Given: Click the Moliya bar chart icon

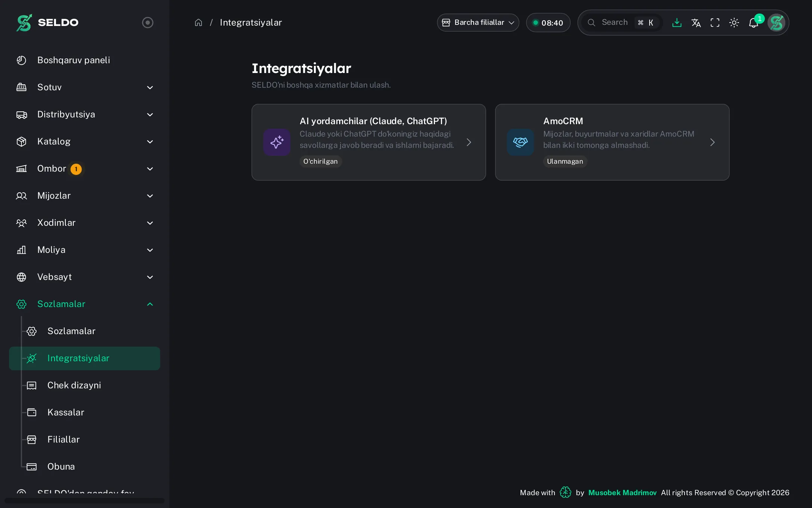Looking at the screenshot, I should 21,250.
